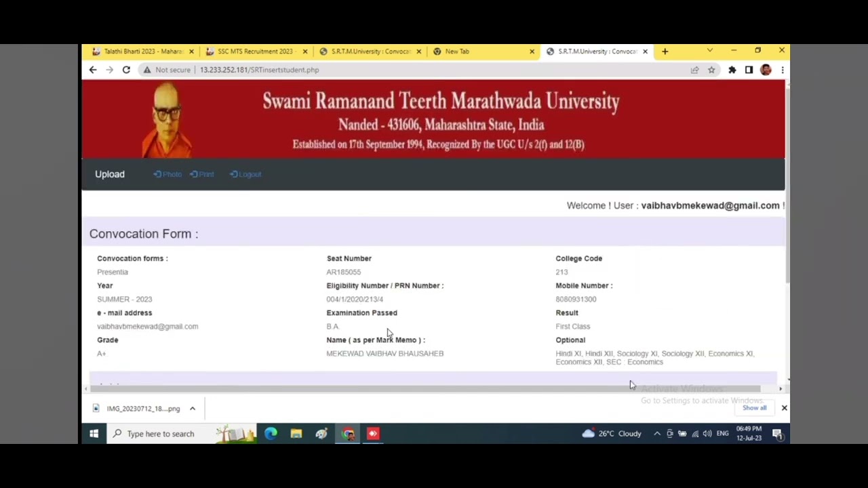This screenshot has height=488, width=868.
Task: Open the notification center icon
Action: point(777,434)
